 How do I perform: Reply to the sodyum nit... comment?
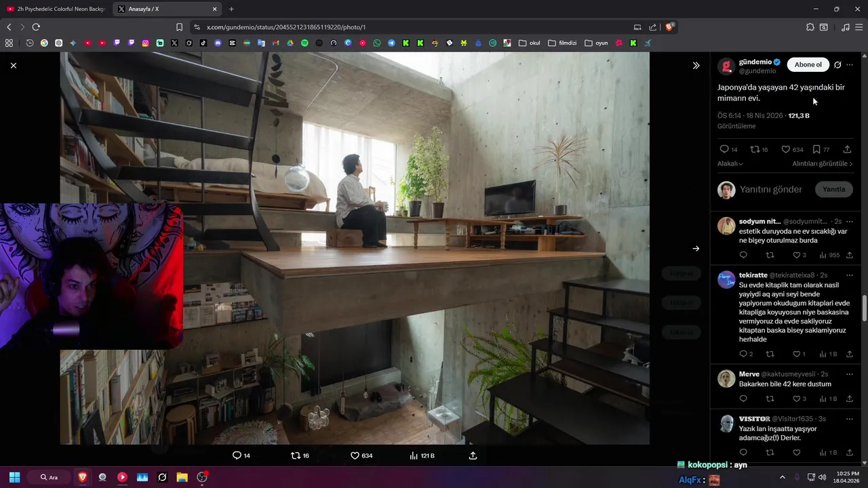pos(743,256)
